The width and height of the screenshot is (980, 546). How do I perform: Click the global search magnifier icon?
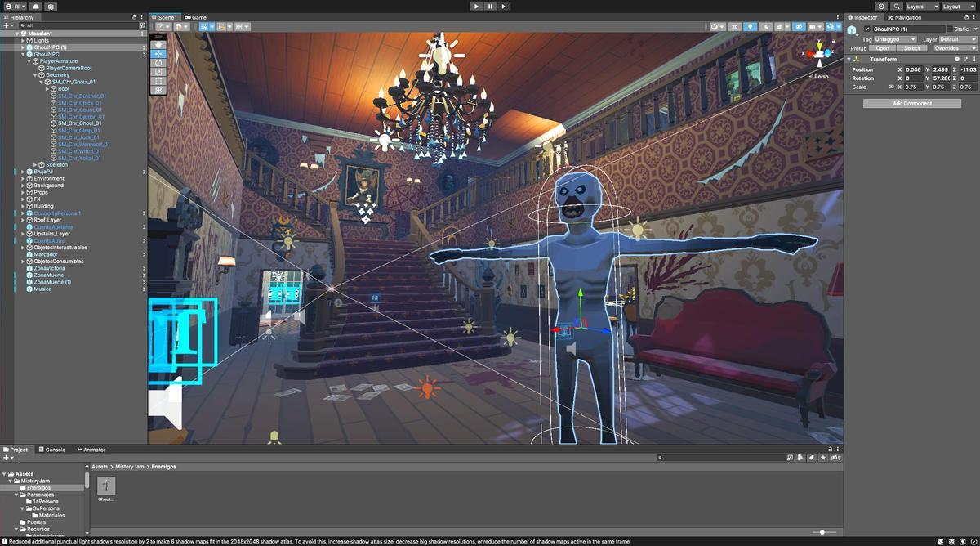(x=897, y=7)
